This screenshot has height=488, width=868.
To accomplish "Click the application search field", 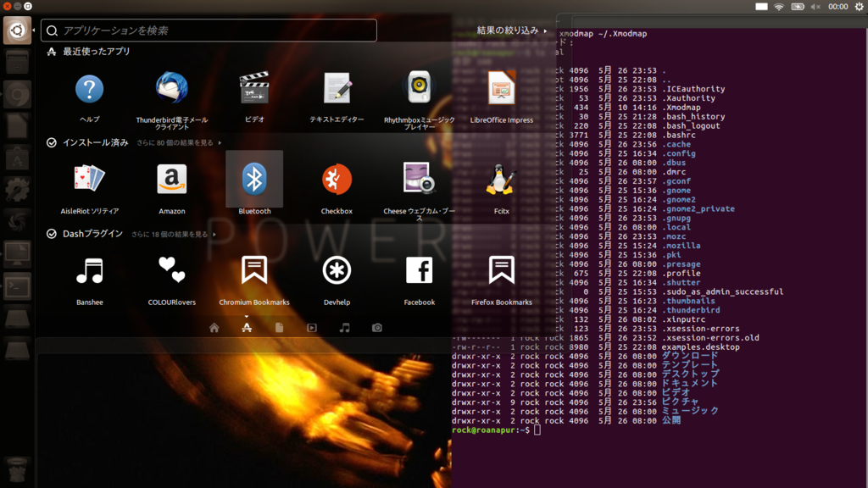I will (209, 30).
